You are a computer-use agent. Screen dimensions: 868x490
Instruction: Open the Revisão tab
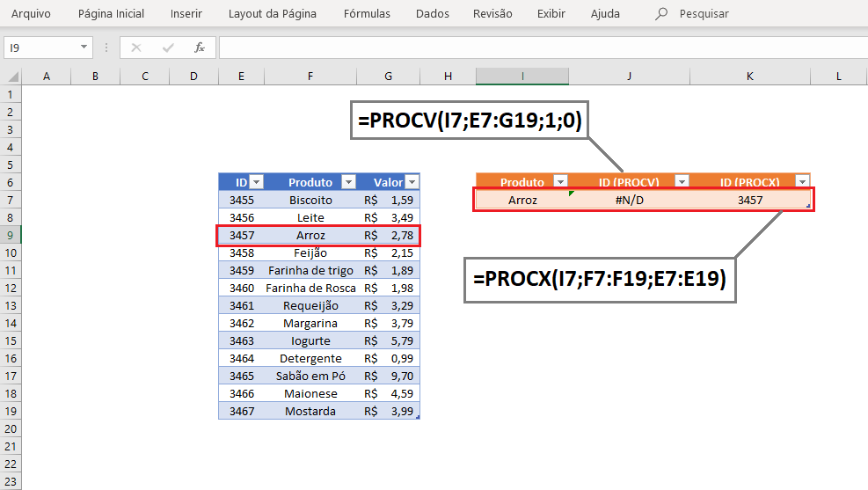492,14
